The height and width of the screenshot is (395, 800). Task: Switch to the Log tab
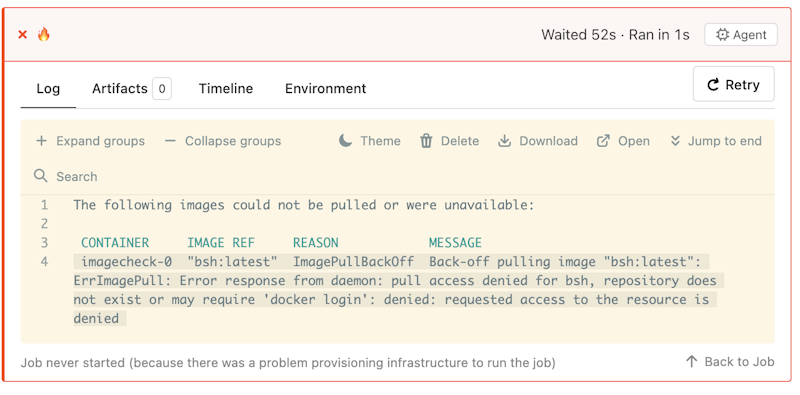pyautogui.click(x=48, y=89)
